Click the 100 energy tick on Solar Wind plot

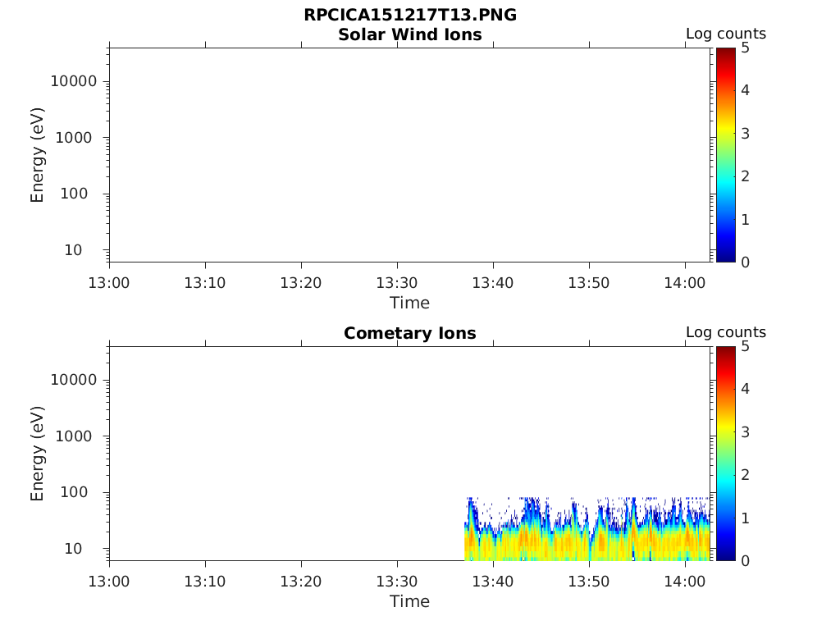(x=73, y=194)
